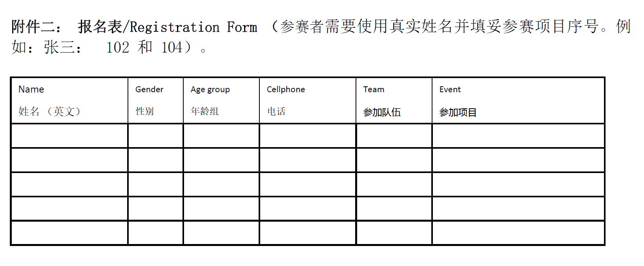Click first empty row under Cellphone

click(x=307, y=136)
